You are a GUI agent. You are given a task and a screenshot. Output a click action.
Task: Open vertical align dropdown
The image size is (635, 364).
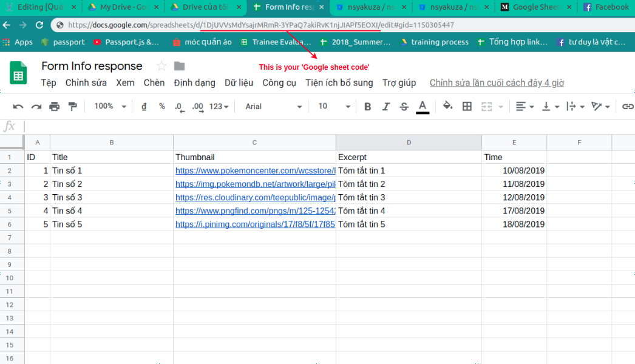551,107
